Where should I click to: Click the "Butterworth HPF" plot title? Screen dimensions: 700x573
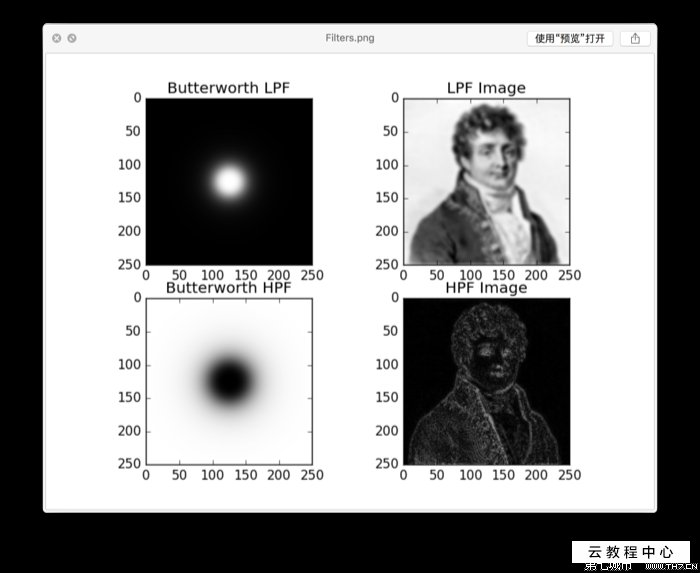point(229,288)
